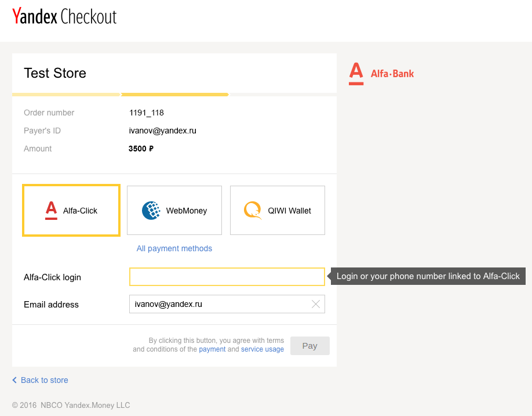
Task: Pick QIWI Wallet payment option
Action: pos(278,210)
